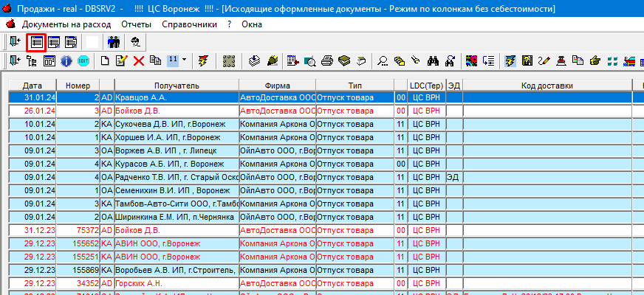
Task: Click the brush marker icon
Action: point(273,60)
